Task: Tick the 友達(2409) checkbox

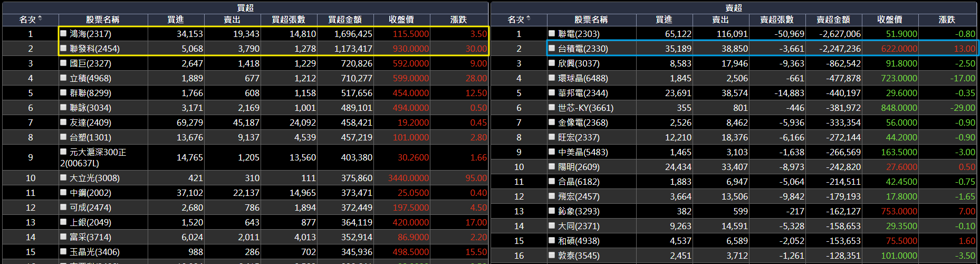Action: [63, 122]
